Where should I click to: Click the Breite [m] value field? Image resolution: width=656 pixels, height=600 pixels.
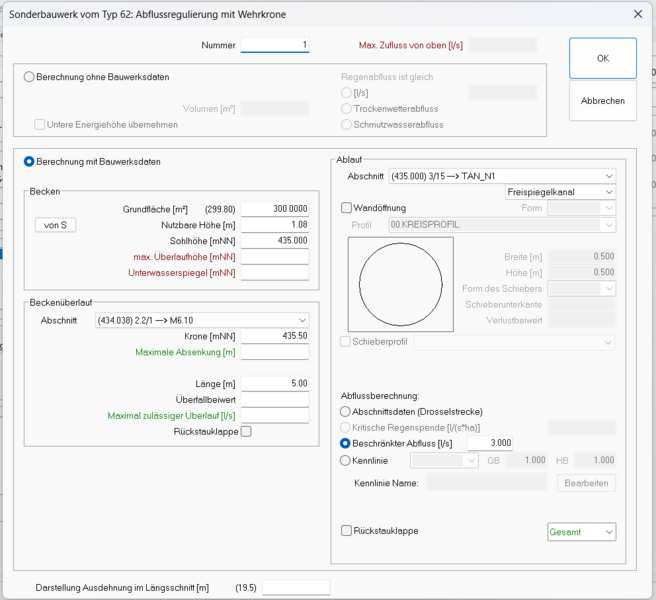582,256
